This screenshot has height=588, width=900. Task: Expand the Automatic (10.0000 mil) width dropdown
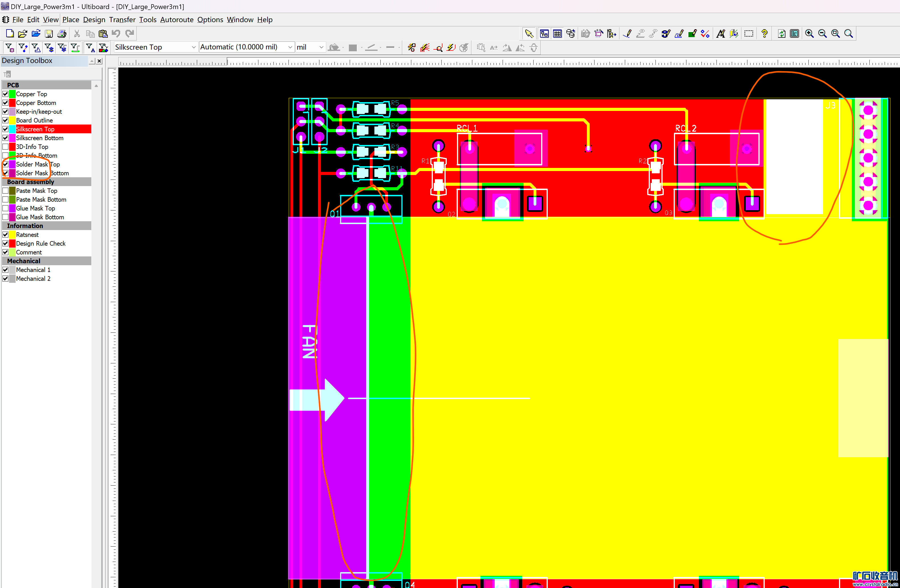[x=290, y=47]
